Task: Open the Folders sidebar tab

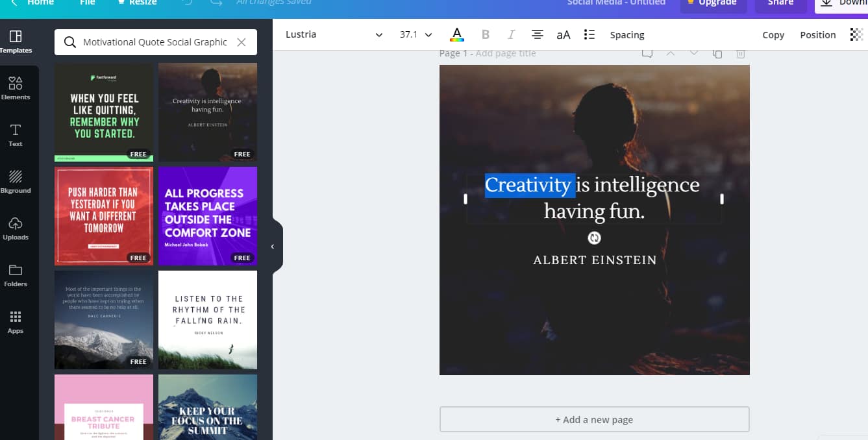Action: point(16,275)
